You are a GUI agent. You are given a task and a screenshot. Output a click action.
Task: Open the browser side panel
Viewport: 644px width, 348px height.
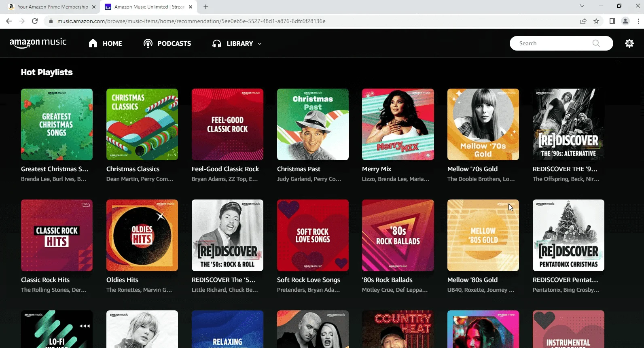[612, 21]
